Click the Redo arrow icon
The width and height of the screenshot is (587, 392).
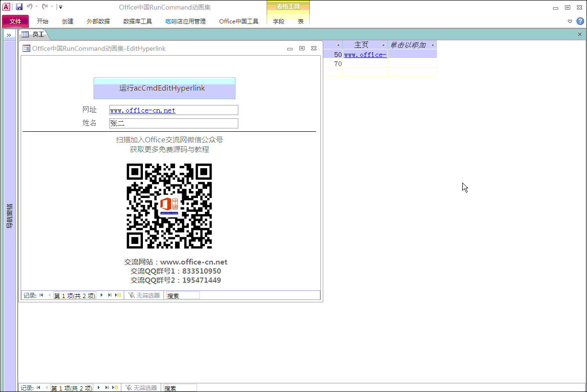[x=45, y=7]
